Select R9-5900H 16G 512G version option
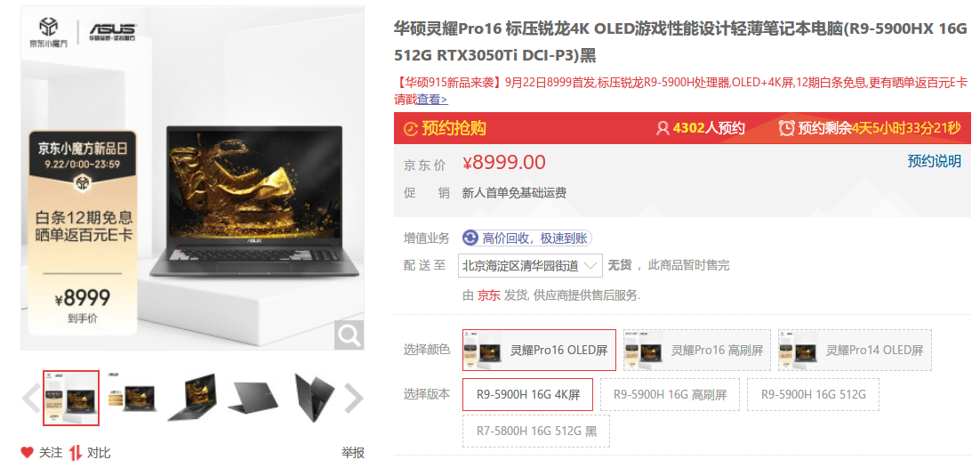Image resolution: width=980 pixels, height=468 pixels. point(813,395)
